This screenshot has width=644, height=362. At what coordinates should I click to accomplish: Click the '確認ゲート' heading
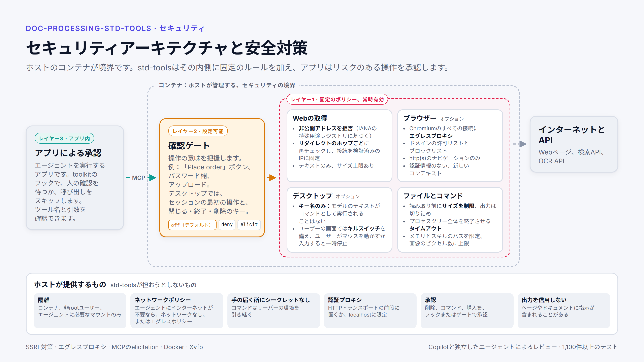[x=189, y=146]
